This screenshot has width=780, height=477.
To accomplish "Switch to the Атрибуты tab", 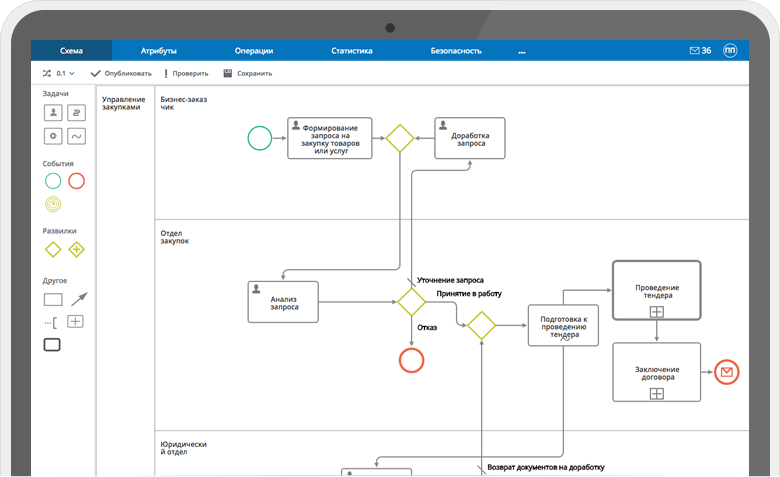I will [x=159, y=50].
